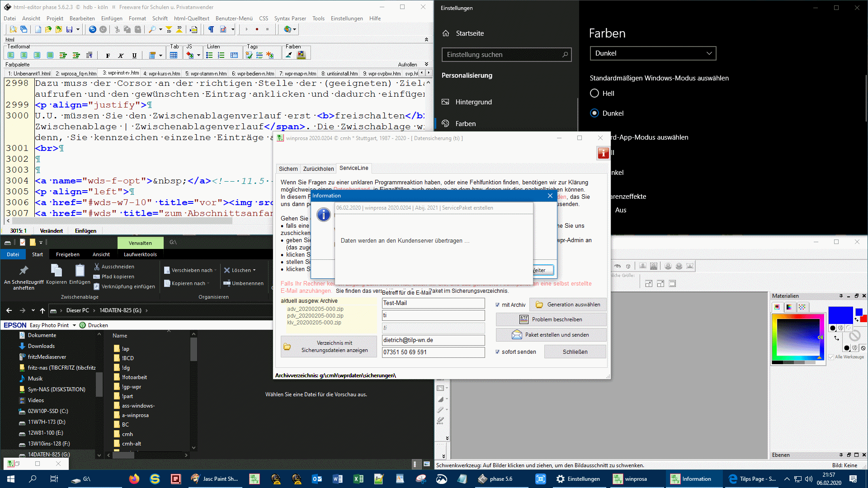This screenshot has height=488, width=868.
Task: Click the blue undo arrow icon
Action: tap(92, 29)
